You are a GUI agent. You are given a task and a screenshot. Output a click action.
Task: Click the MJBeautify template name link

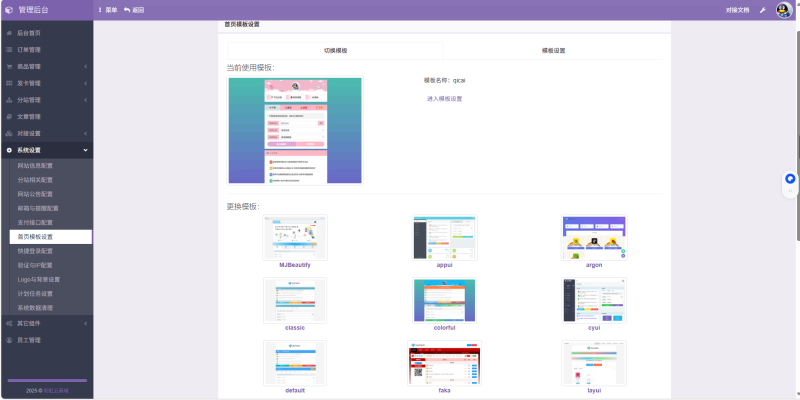[295, 265]
